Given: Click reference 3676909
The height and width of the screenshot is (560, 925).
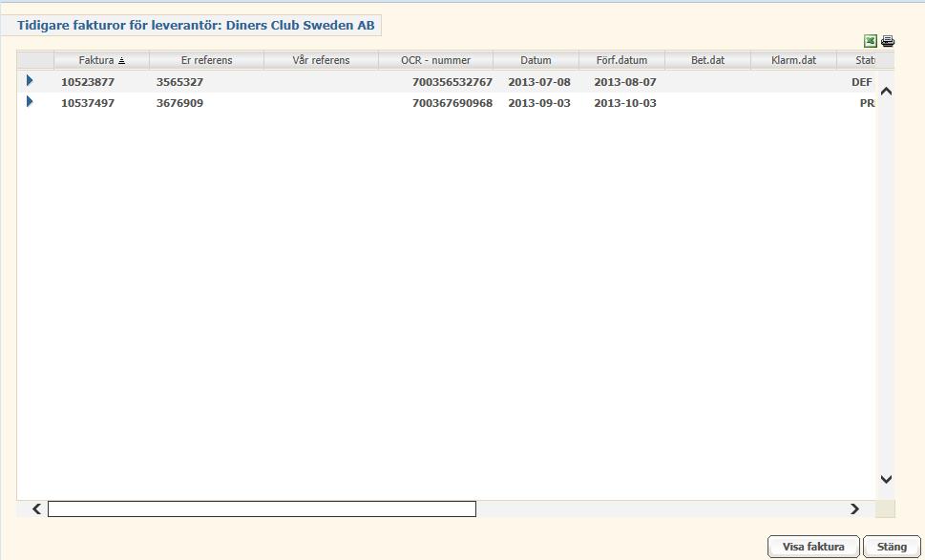Looking at the screenshot, I should (x=179, y=103).
